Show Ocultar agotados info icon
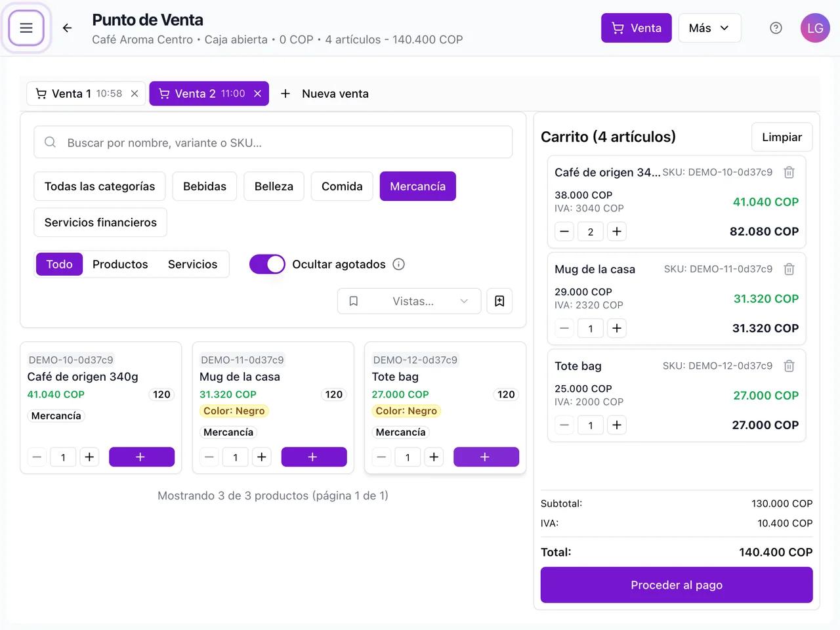Screen dimensions: 840x630 click(398, 264)
